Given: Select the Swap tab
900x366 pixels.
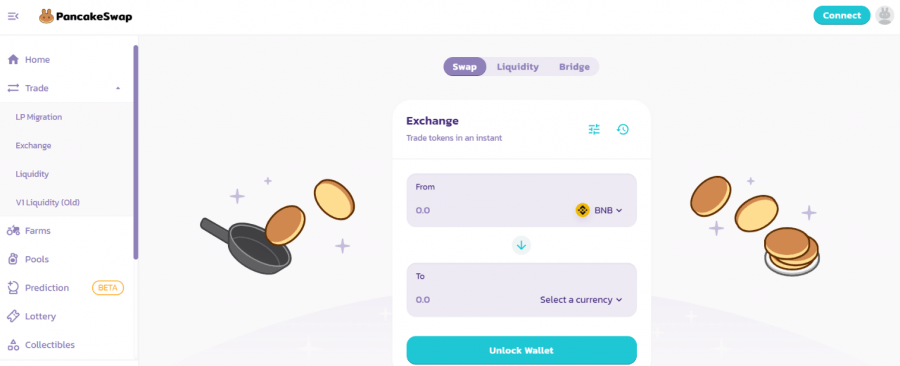Looking at the screenshot, I should [x=464, y=67].
